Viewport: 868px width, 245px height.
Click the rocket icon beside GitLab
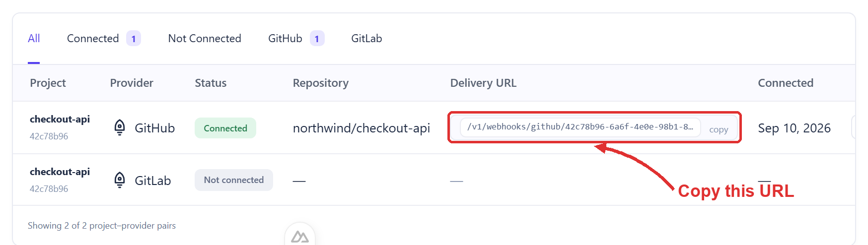[x=120, y=180]
